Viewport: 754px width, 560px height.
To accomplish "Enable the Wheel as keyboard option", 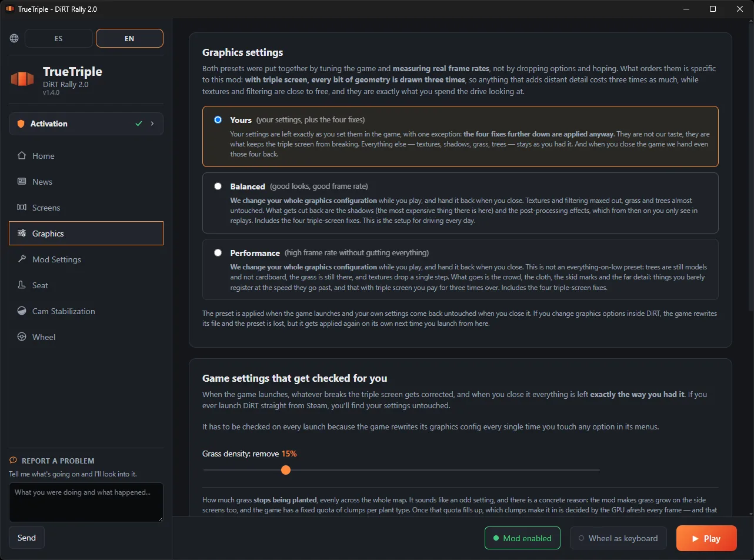I will coord(618,538).
